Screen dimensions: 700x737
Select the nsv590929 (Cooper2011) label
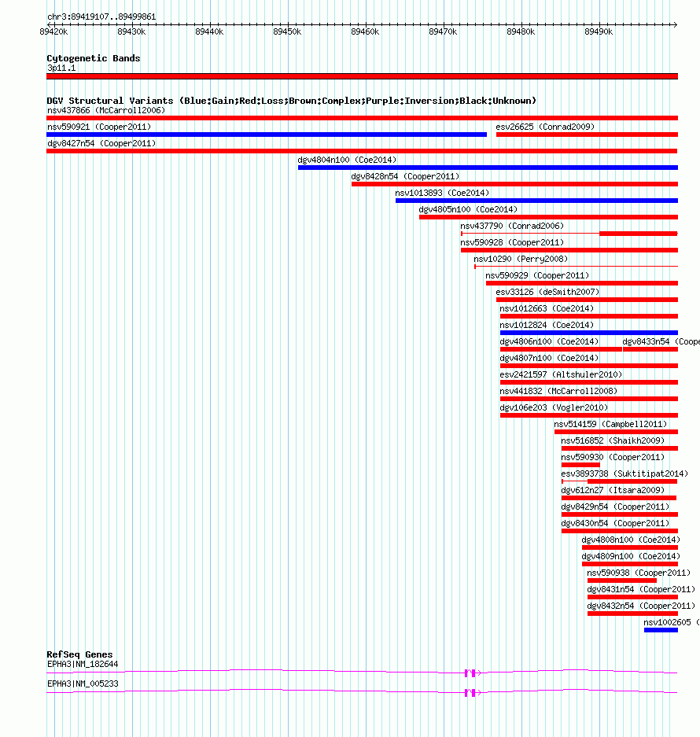pyautogui.click(x=537, y=275)
